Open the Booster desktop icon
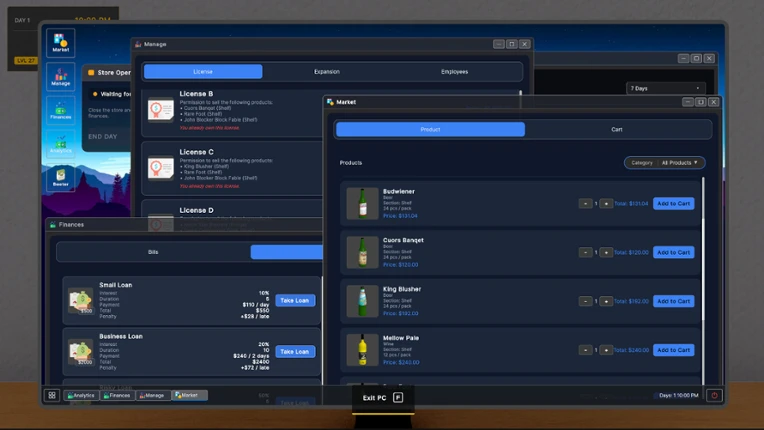764x430 pixels. click(60, 177)
